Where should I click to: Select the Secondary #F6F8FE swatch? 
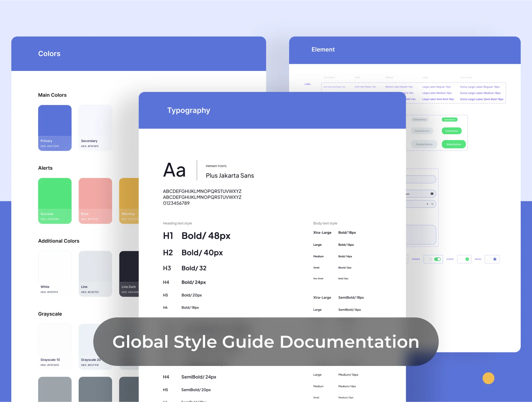[x=95, y=128]
